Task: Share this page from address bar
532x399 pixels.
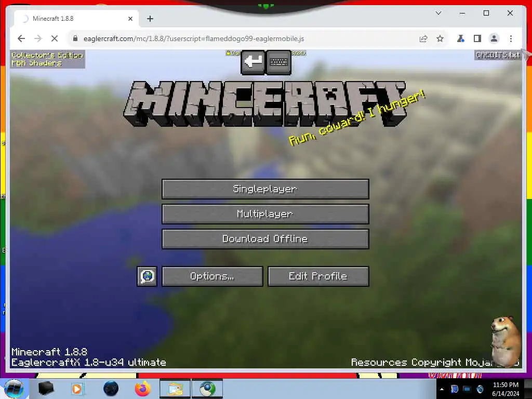Action: 423,38
